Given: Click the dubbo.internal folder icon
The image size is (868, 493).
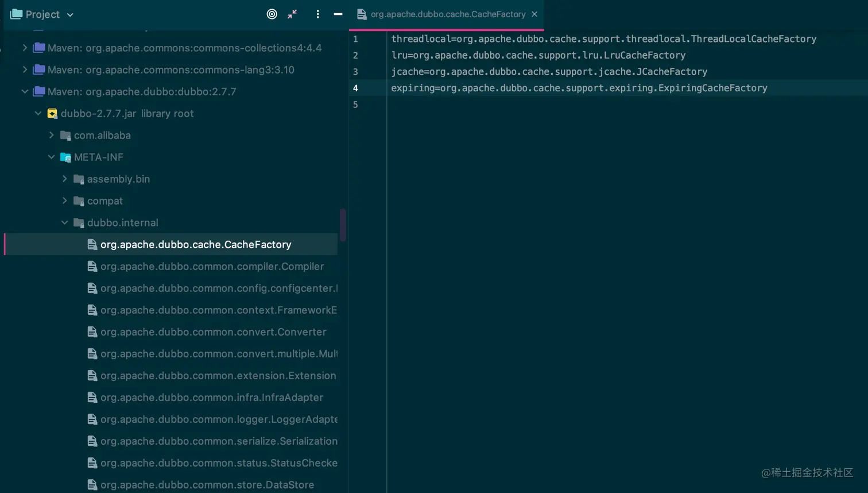Looking at the screenshot, I should [79, 223].
